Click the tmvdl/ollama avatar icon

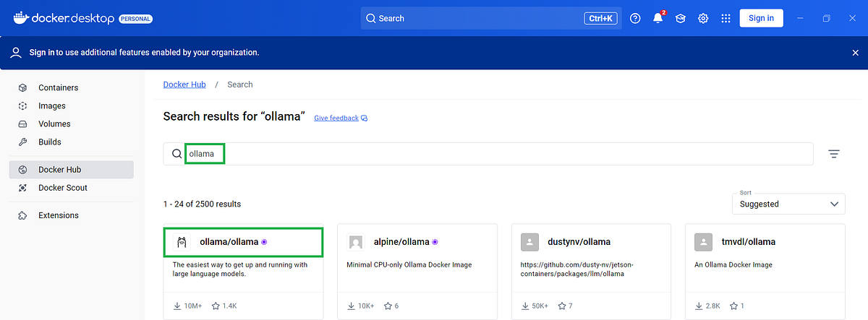pyautogui.click(x=703, y=242)
